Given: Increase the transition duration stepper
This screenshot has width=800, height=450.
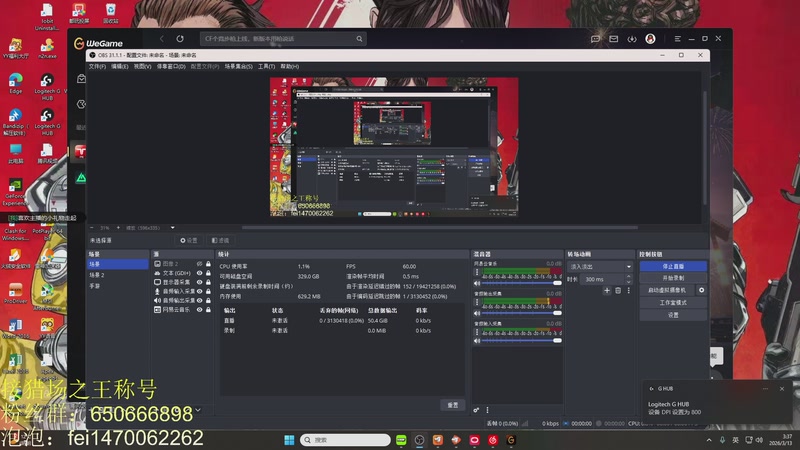Looking at the screenshot, I should pyautogui.click(x=629, y=277).
